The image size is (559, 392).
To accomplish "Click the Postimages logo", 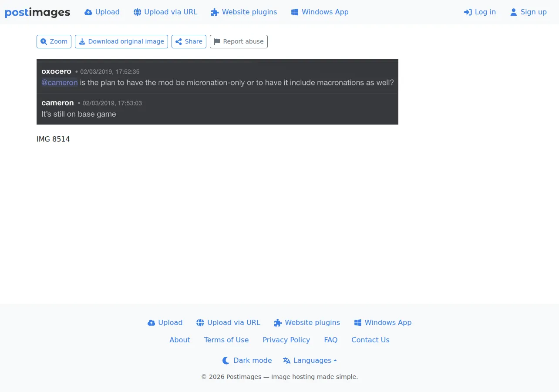I will coord(37,12).
